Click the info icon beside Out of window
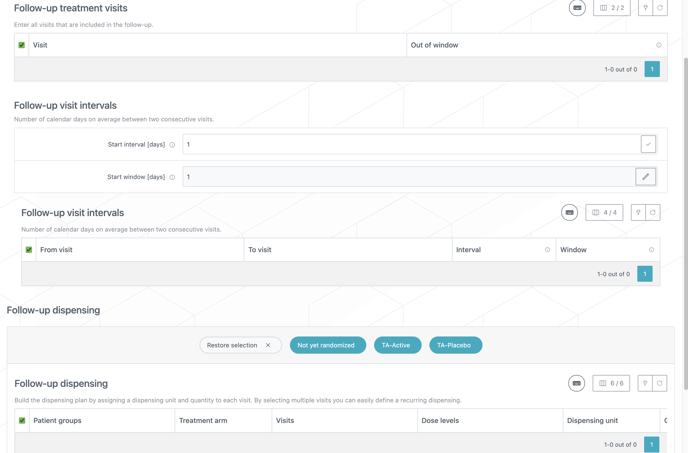The image size is (688, 453). tap(658, 45)
